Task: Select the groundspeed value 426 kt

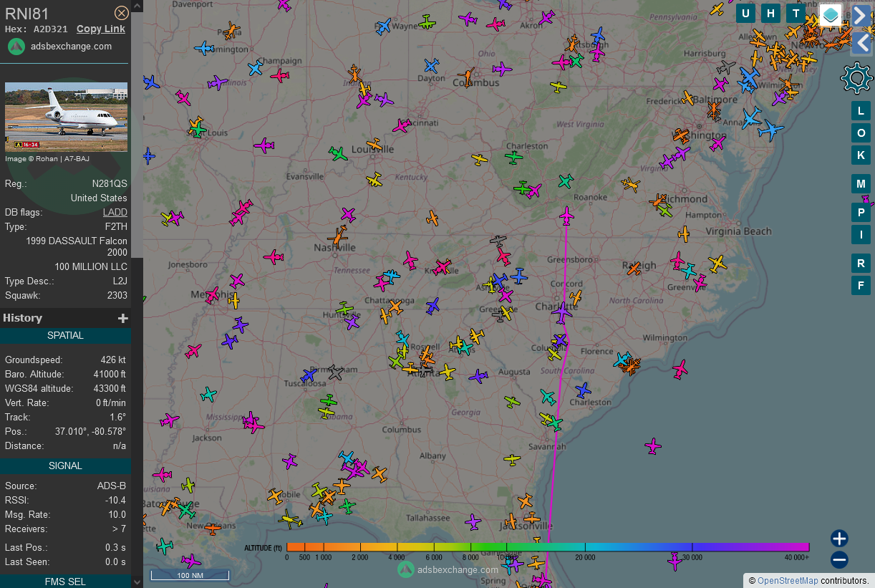Action: point(113,360)
